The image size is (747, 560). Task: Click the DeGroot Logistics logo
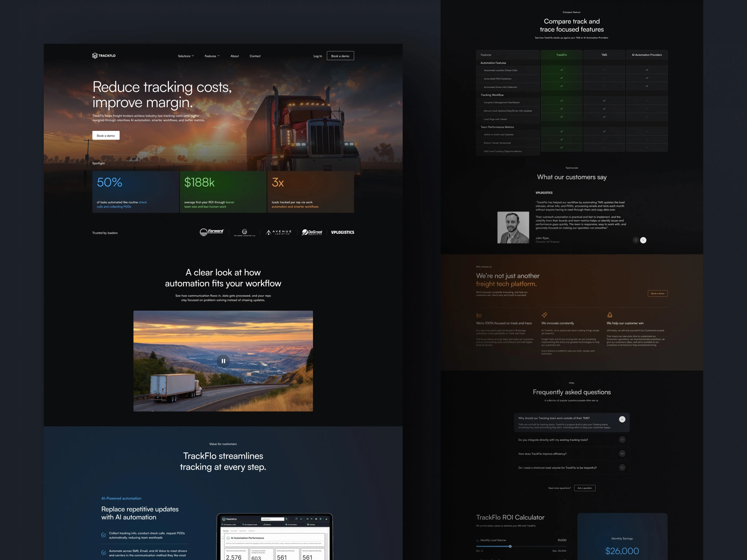coord(312,232)
